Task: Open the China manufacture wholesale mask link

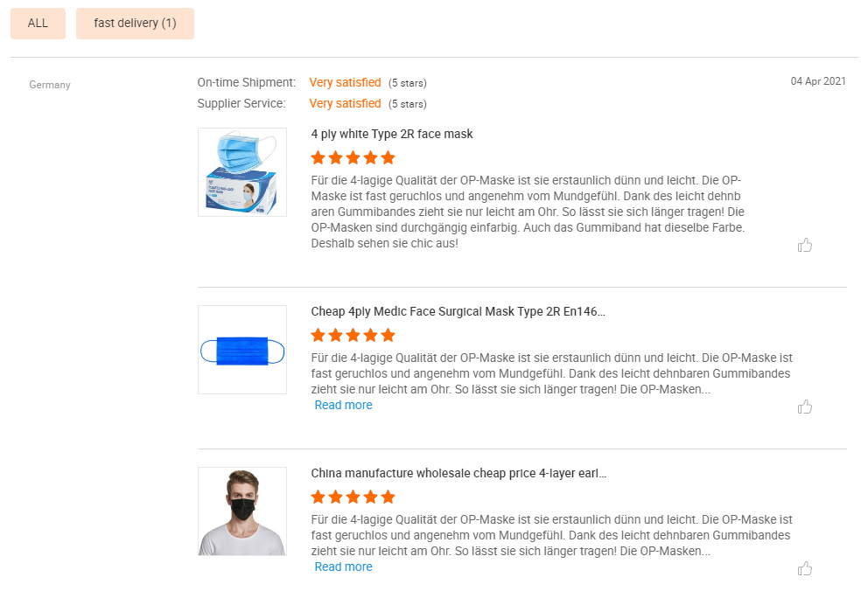Action: pos(458,473)
